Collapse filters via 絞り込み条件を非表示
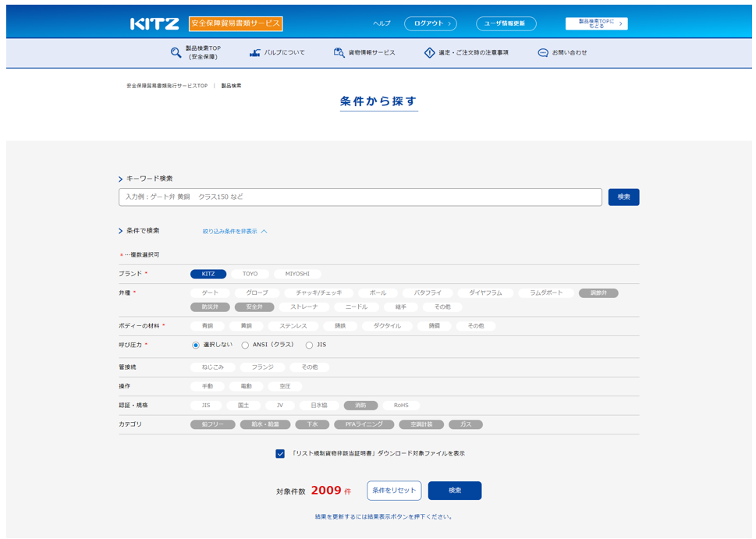Viewport: 756px width, 539px height. [235, 232]
